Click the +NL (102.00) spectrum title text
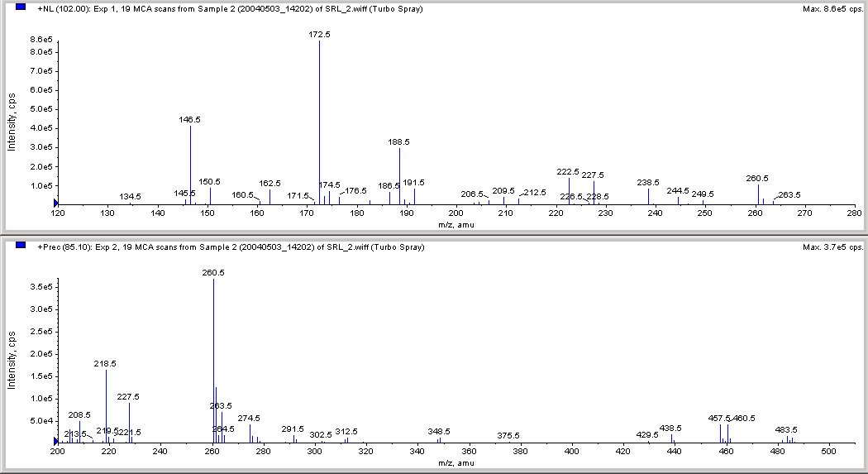 click(x=230, y=9)
